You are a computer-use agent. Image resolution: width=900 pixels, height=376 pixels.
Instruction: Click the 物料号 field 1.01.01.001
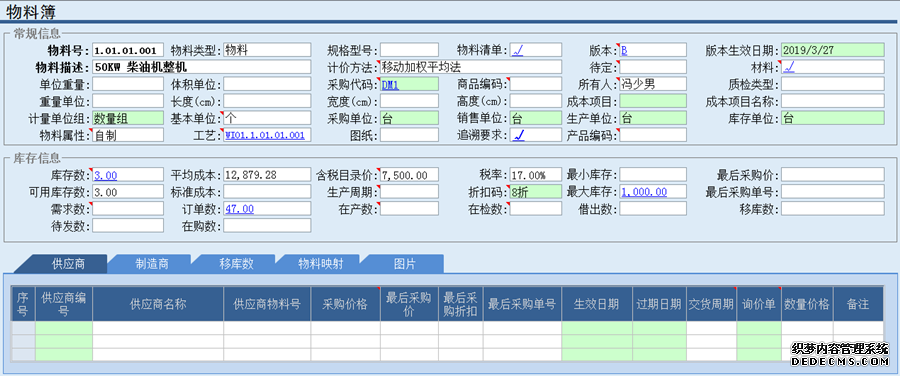tap(128, 50)
